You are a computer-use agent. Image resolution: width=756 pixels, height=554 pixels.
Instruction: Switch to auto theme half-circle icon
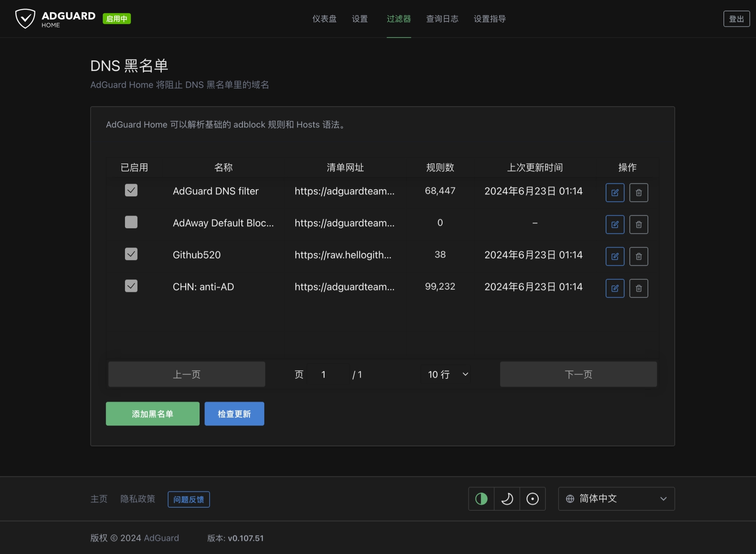click(x=481, y=499)
